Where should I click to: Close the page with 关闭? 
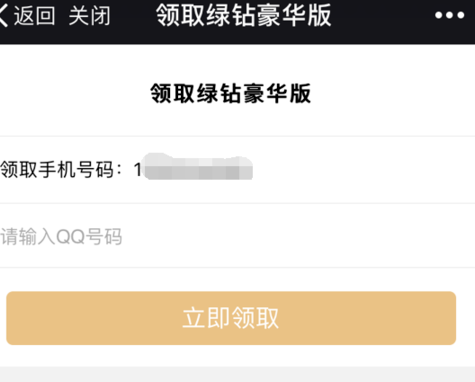coord(89,15)
